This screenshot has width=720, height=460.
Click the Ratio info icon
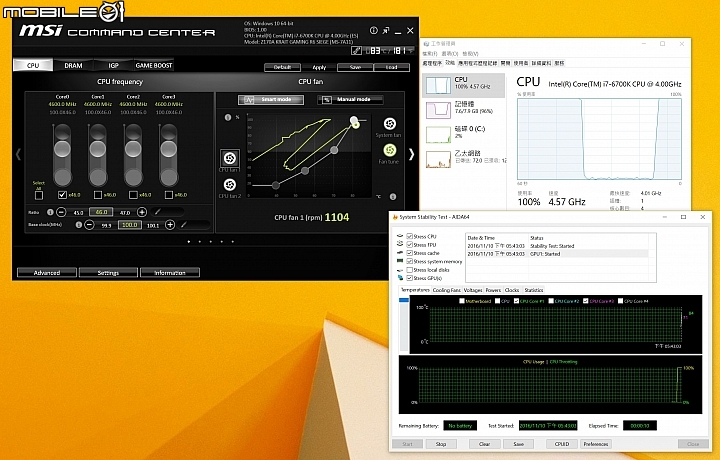click(50, 212)
